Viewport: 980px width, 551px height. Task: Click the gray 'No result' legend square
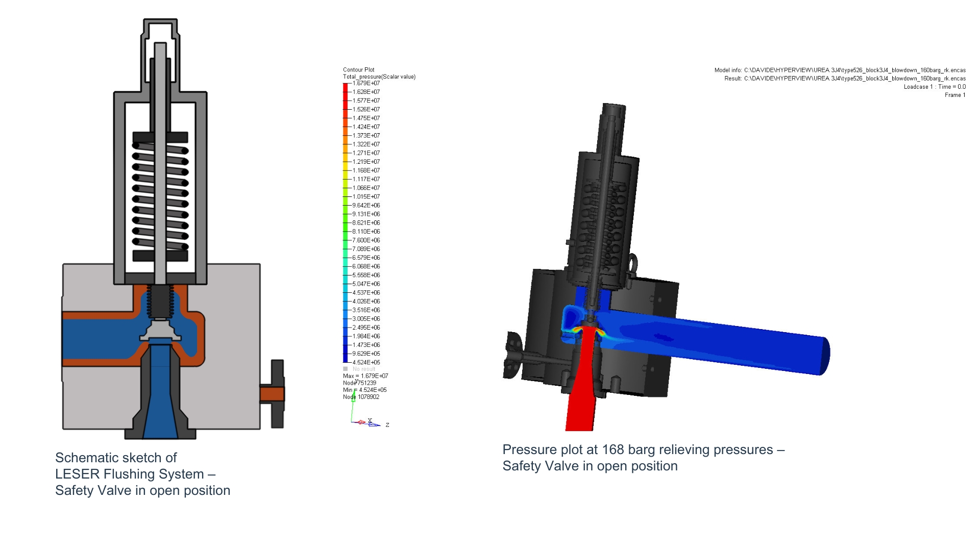click(346, 369)
